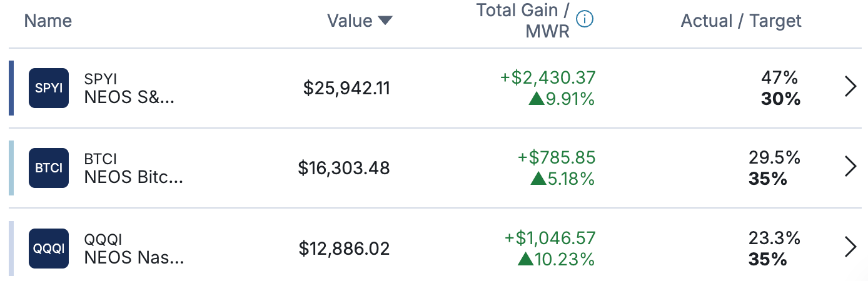Click the green triangle beside 5.18%

click(x=538, y=179)
